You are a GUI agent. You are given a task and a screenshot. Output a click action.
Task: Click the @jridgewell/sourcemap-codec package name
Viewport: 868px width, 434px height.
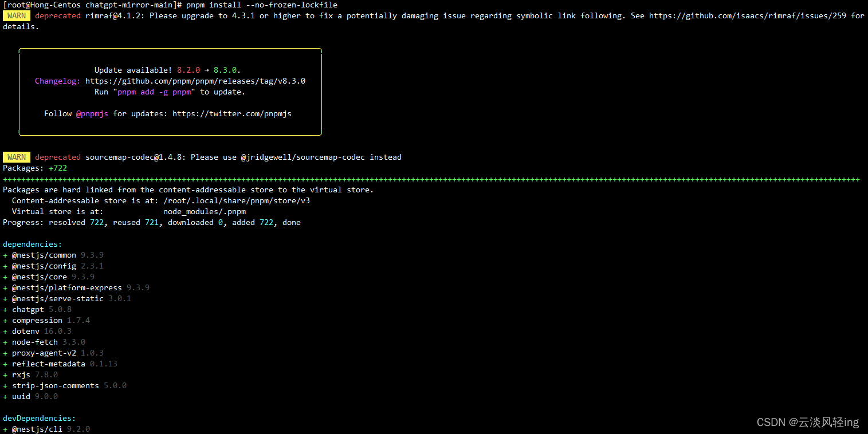pyautogui.click(x=303, y=157)
